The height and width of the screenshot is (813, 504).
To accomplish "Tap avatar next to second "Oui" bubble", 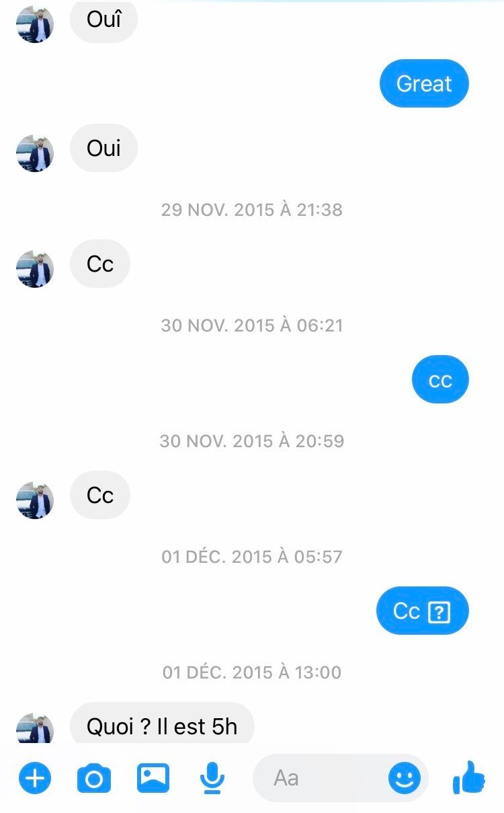I will coord(34,153).
